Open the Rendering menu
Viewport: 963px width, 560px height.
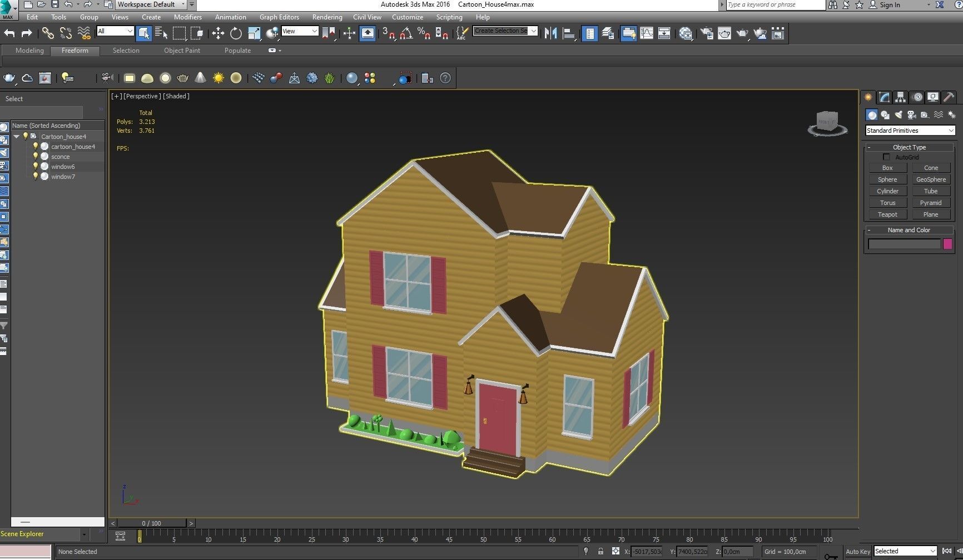327,17
